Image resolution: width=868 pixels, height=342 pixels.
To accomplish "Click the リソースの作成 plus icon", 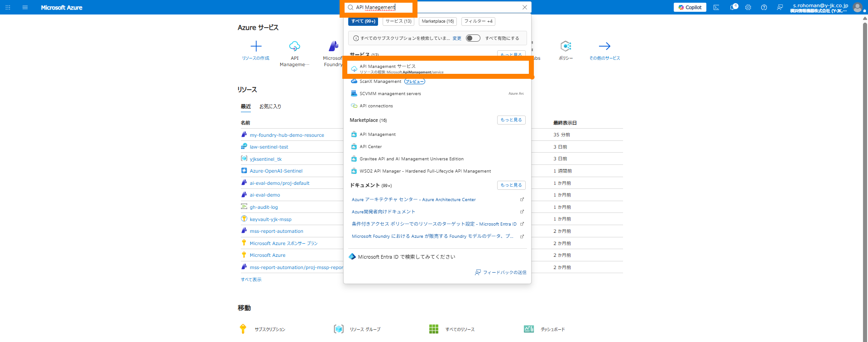I will pos(256,46).
